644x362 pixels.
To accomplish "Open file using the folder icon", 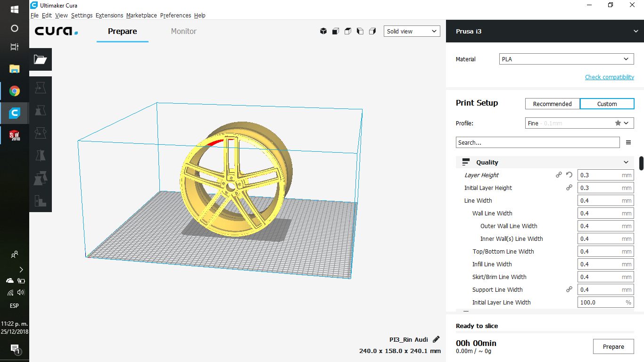I will pos(41,59).
